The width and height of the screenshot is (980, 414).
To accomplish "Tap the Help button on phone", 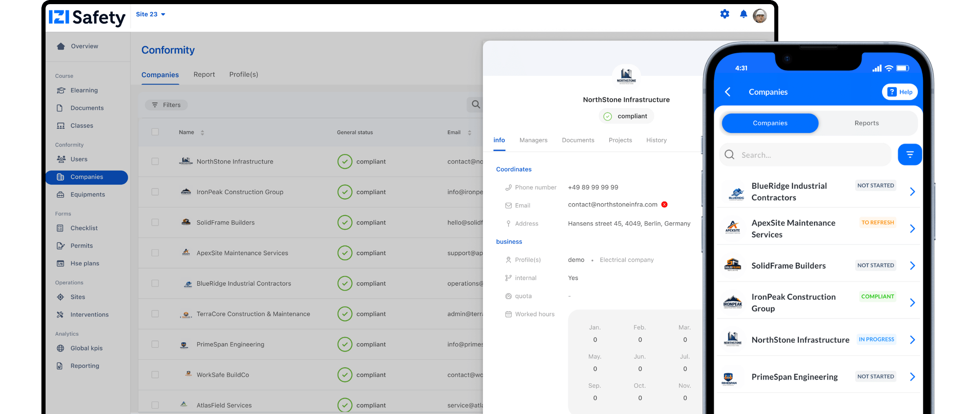I will click(900, 92).
